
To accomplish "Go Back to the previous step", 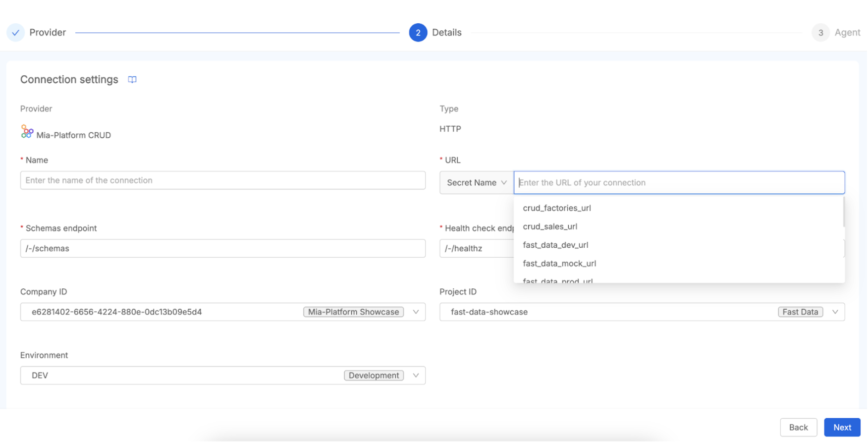I will tap(798, 428).
